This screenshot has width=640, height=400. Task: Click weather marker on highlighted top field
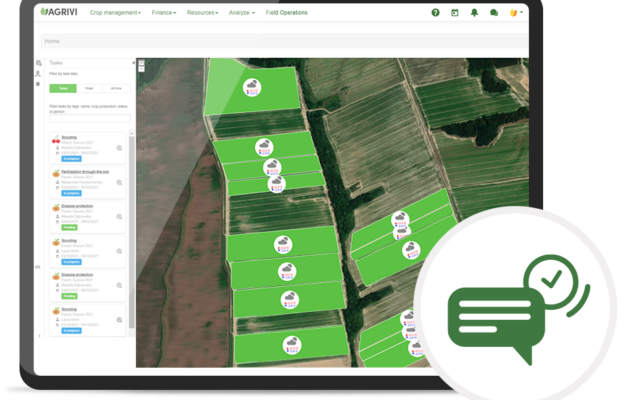[252, 88]
